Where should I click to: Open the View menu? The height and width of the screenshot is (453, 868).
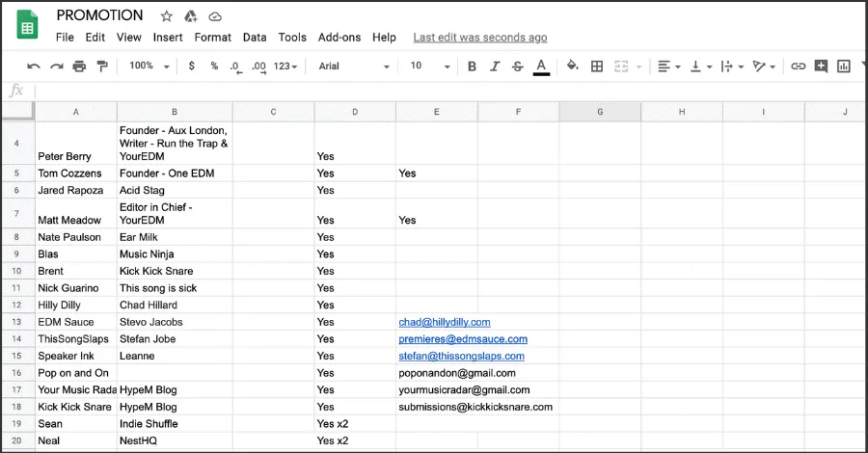[x=129, y=37]
